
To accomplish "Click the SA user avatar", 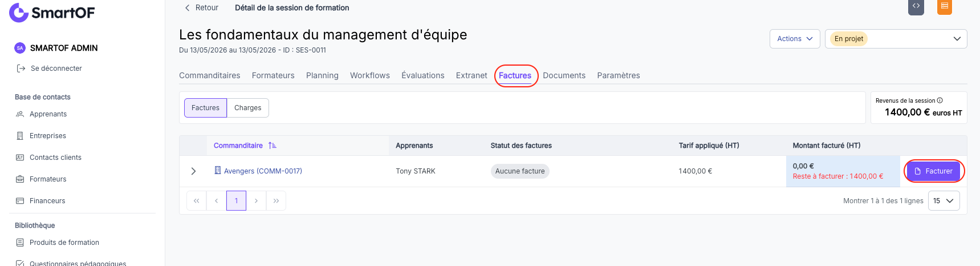I will [20, 48].
